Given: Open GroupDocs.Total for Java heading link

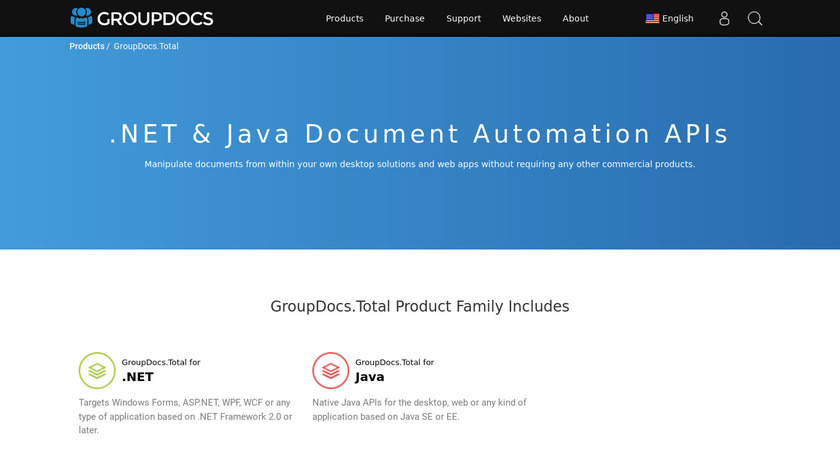Looking at the screenshot, I should [394, 370].
